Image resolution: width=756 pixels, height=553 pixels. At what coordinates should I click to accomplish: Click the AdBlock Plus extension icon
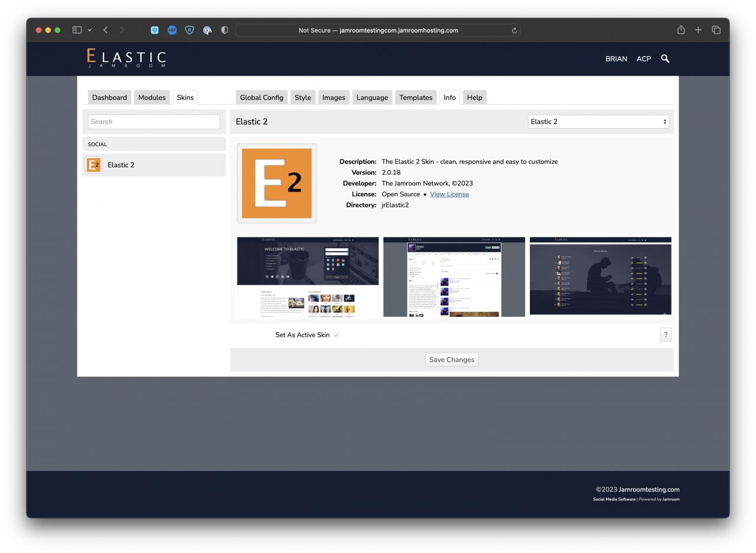point(172,30)
